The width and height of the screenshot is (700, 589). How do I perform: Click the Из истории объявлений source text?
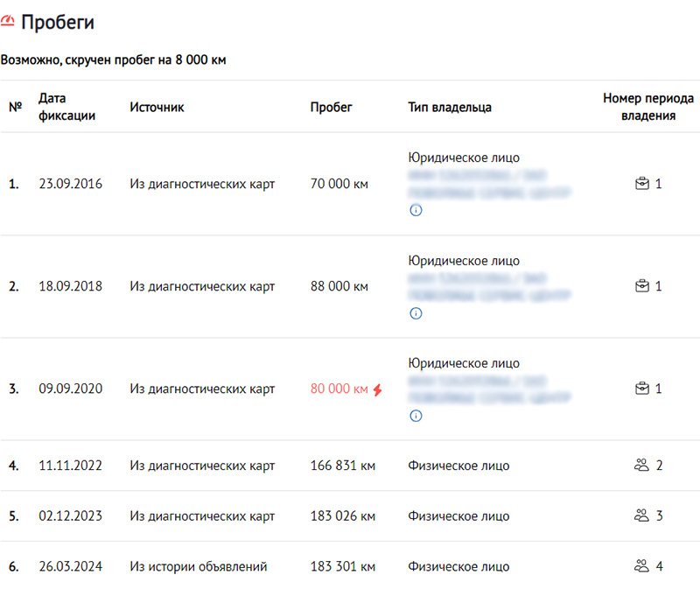198,566
